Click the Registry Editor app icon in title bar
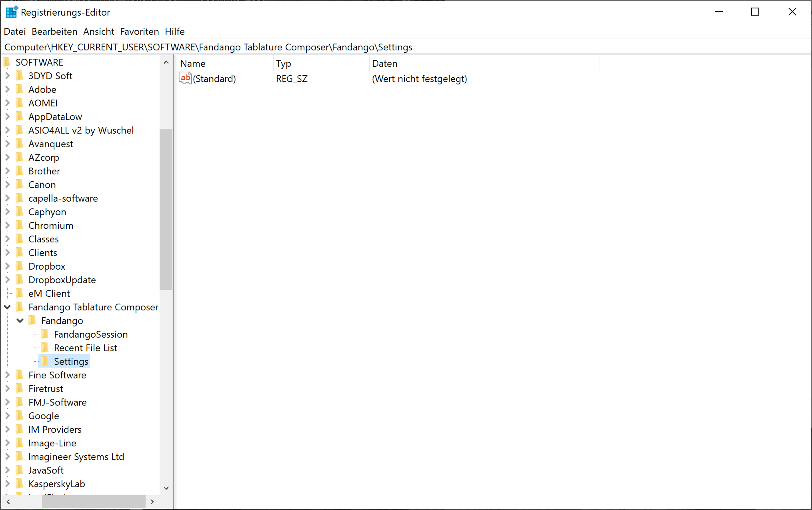The height and width of the screenshot is (510, 812). click(x=12, y=12)
